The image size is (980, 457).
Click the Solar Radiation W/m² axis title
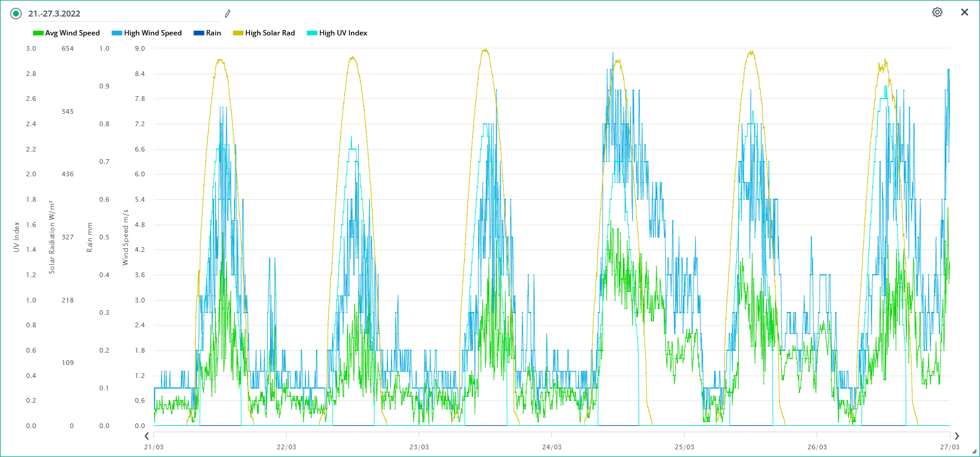click(52, 237)
